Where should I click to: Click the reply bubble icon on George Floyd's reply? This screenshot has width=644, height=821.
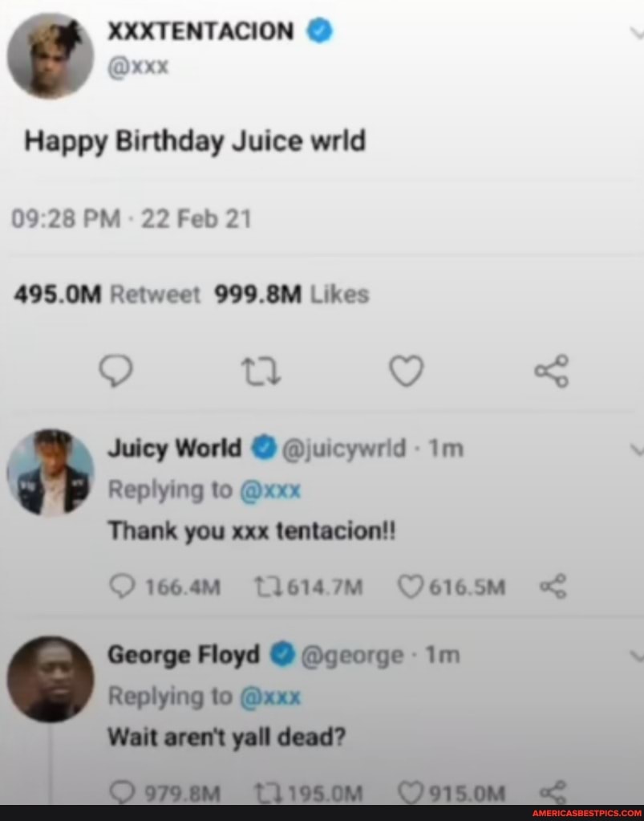pyautogui.click(x=124, y=792)
